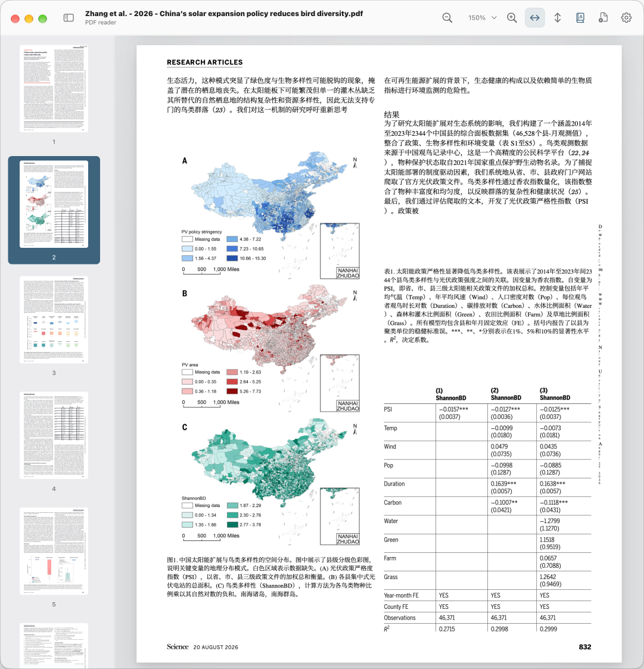This screenshot has width=644, height=669.
Task: Click the red close window button
Action: (x=15, y=18)
